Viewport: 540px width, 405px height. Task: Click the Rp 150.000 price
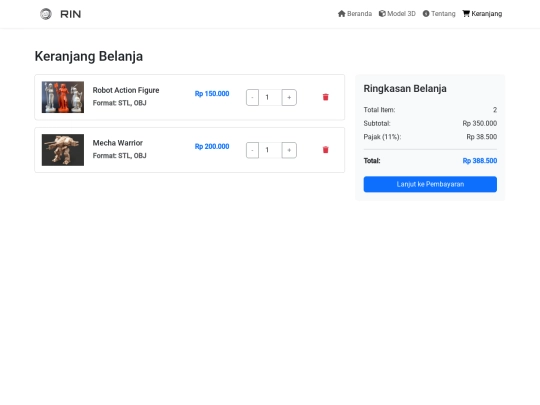pos(212,94)
